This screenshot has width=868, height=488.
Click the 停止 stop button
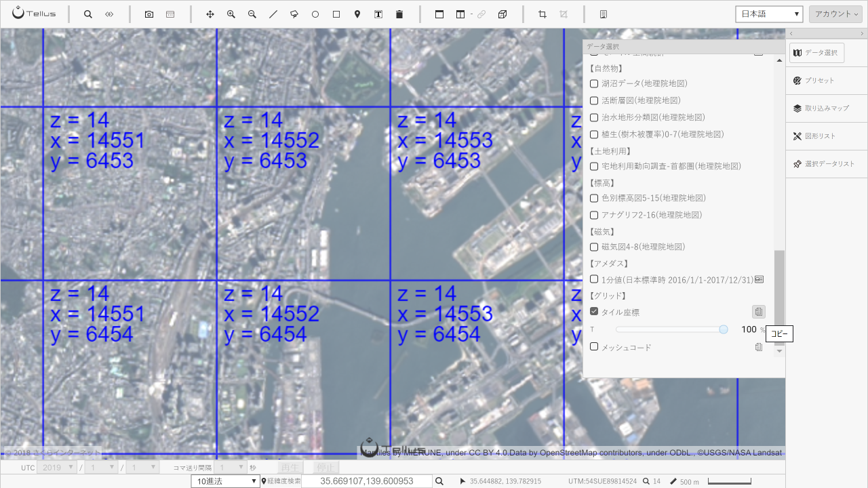click(326, 468)
